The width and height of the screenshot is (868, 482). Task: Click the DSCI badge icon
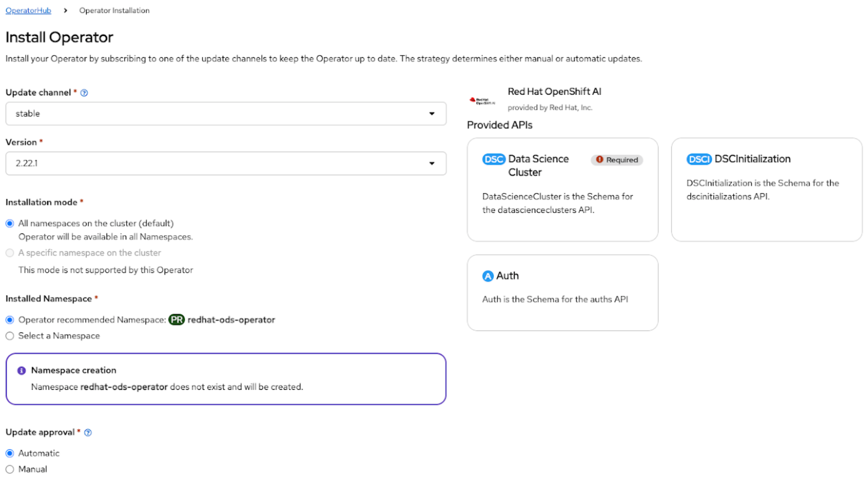(698, 159)
